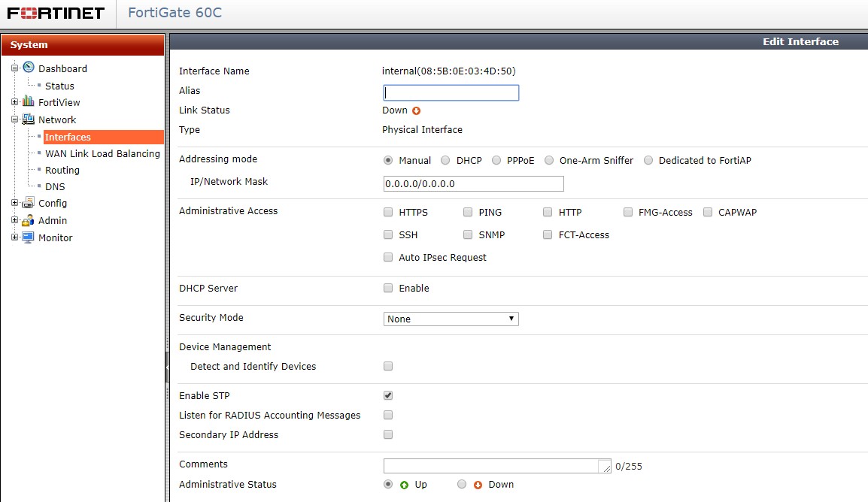Open WAN Link Load Balancing page
Image resolution: width=868 pixels, height=502 pixels.
point(102,153)
